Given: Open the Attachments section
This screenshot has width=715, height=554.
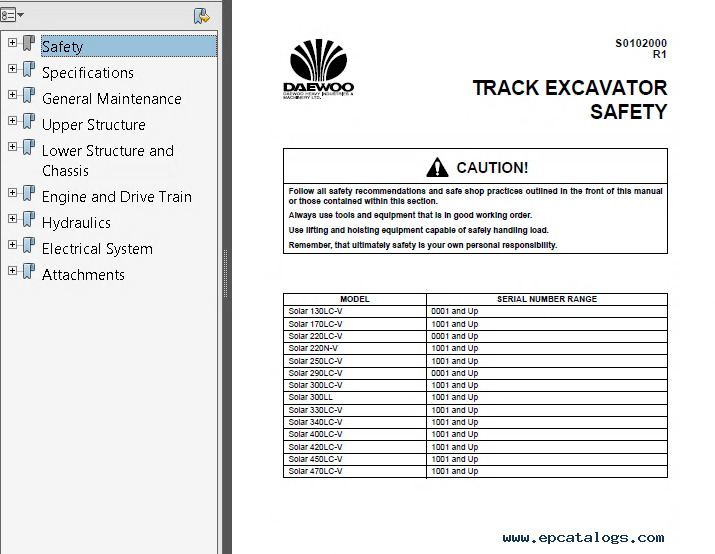Looking at the screenshot, I should point(83,274).
